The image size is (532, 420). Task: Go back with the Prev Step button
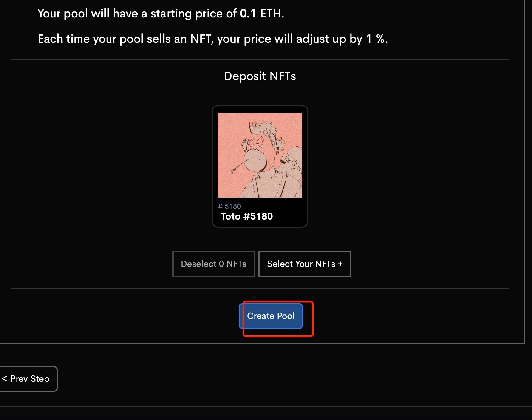click(28, 379)
